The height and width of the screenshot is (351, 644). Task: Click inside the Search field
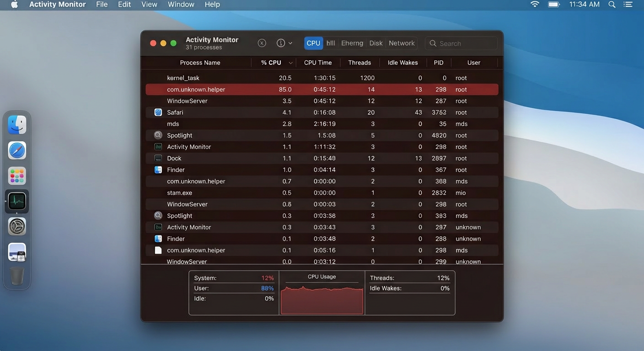click(462, 43)
